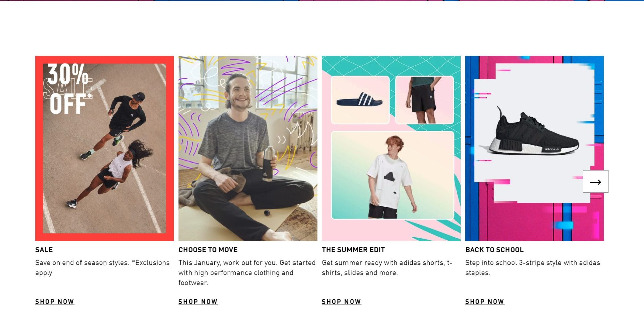
Task: Open the Sale Shop Now link
Action: point(55,302)
